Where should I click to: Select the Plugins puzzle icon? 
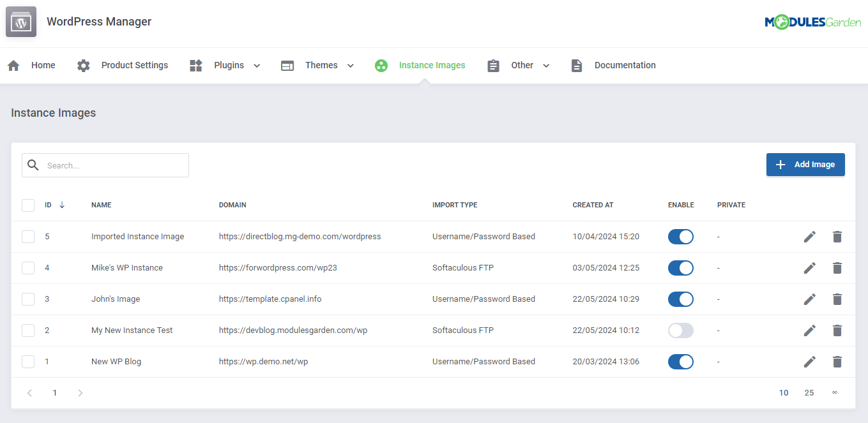[x=195, y=64]
